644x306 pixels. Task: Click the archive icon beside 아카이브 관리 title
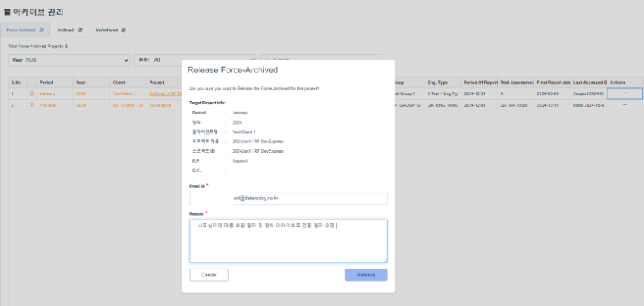[6, 12]
